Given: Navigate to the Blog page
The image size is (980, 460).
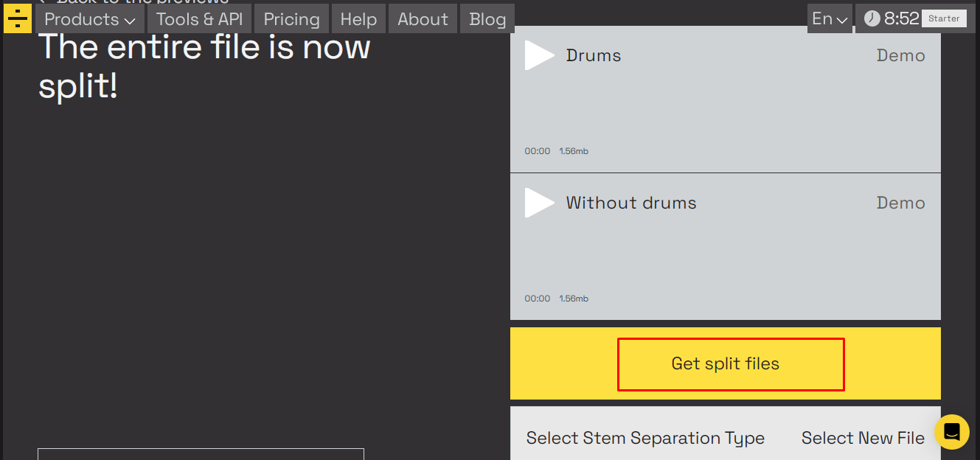Looking at the screenshot, I should (487, 18).
